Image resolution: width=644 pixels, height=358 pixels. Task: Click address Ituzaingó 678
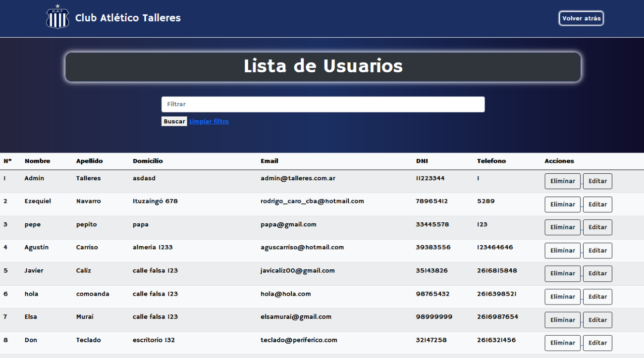[155, 201]
